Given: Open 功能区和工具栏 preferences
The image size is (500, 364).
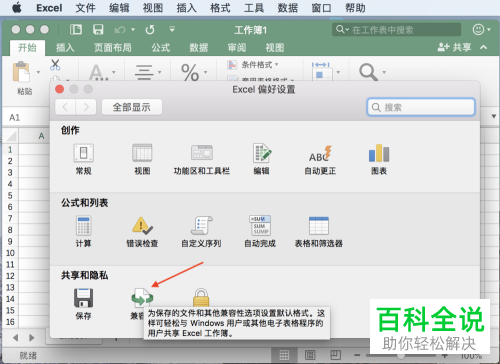Looking at the screenshot, I should (202, 159).
